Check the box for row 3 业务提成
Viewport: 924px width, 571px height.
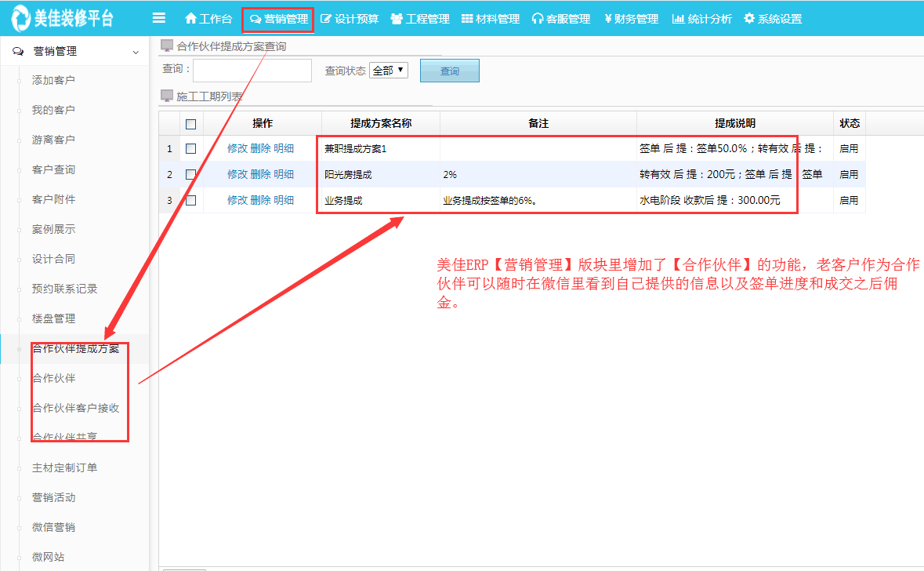click(x=190, y=200)
